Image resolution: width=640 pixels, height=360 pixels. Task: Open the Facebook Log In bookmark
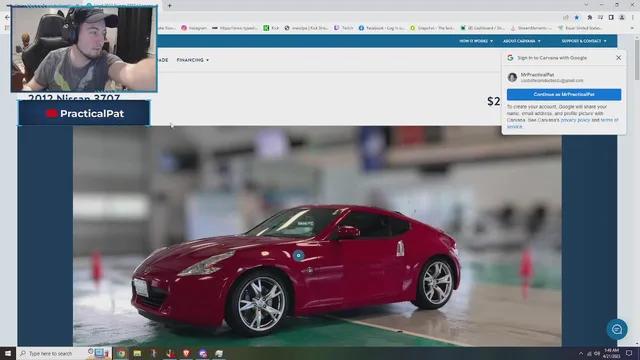click(382, 28)
